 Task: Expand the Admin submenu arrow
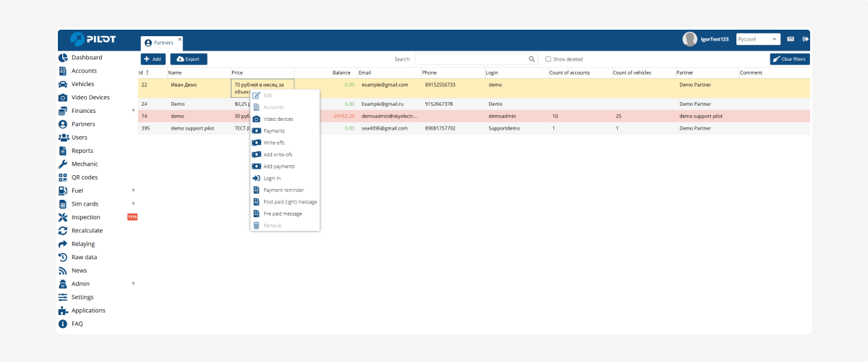click(133, 284)
